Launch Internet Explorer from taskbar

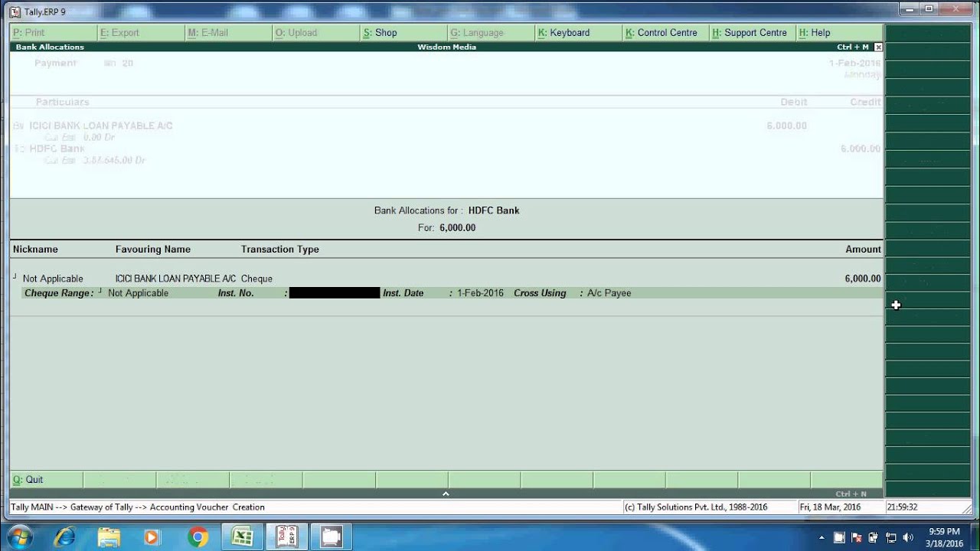[x=64, y=537]
